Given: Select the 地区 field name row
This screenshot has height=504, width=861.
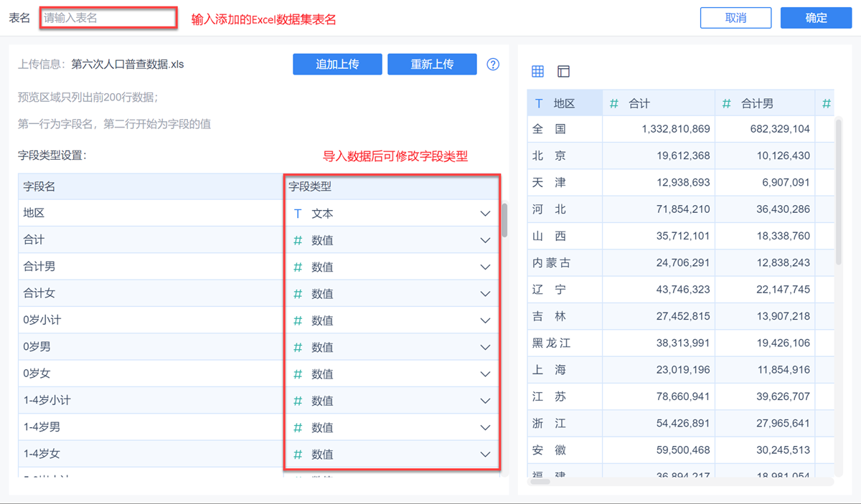Looking at the screenshot, I should 151,214.
